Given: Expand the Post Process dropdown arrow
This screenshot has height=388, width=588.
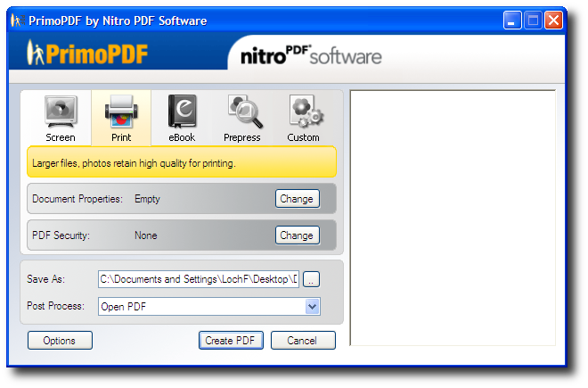Looking at the screenshot, I should [313, 307].
